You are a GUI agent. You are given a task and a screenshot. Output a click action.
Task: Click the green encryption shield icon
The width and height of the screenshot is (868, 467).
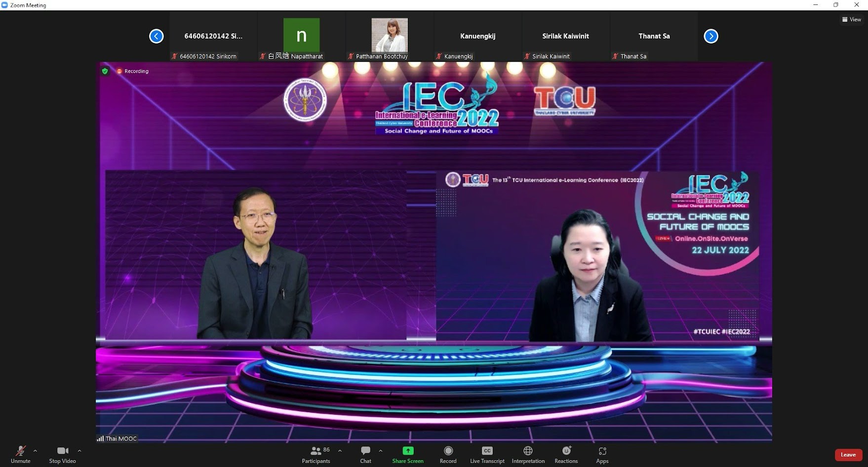click(x=105, y=71)
